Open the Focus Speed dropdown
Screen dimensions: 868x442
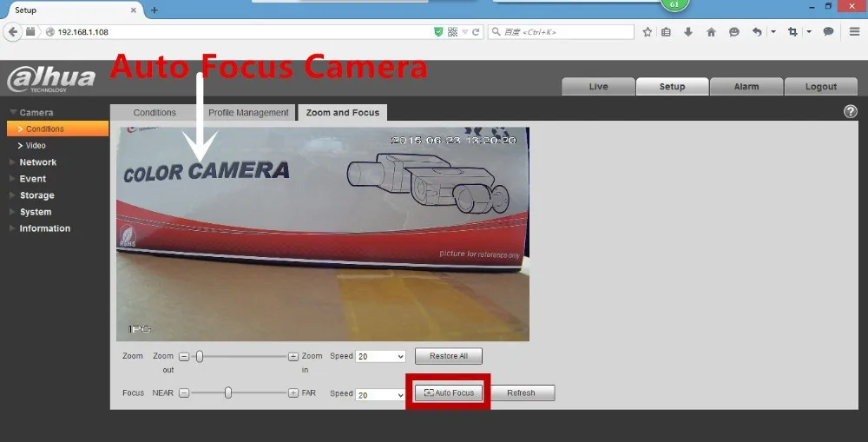coord(380,395)
